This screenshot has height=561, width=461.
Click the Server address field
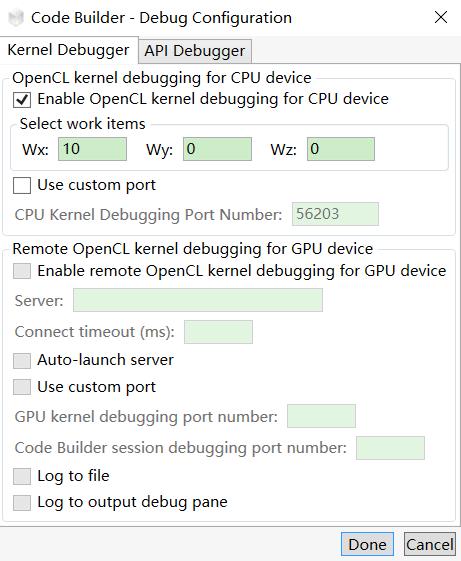[198, 300]
